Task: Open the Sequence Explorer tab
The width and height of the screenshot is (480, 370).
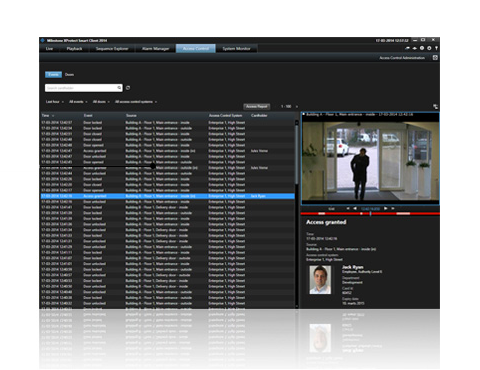Action: [112, 49]
